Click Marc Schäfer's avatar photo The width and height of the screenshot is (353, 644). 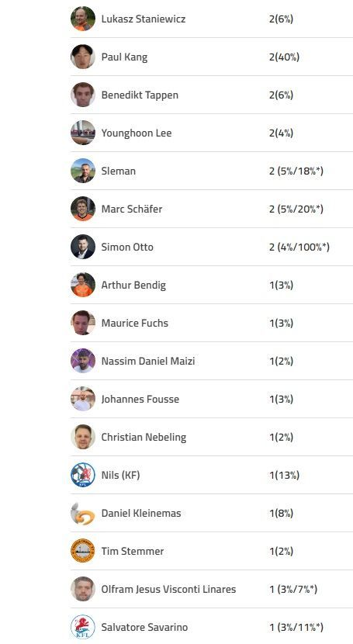point(83,209)
